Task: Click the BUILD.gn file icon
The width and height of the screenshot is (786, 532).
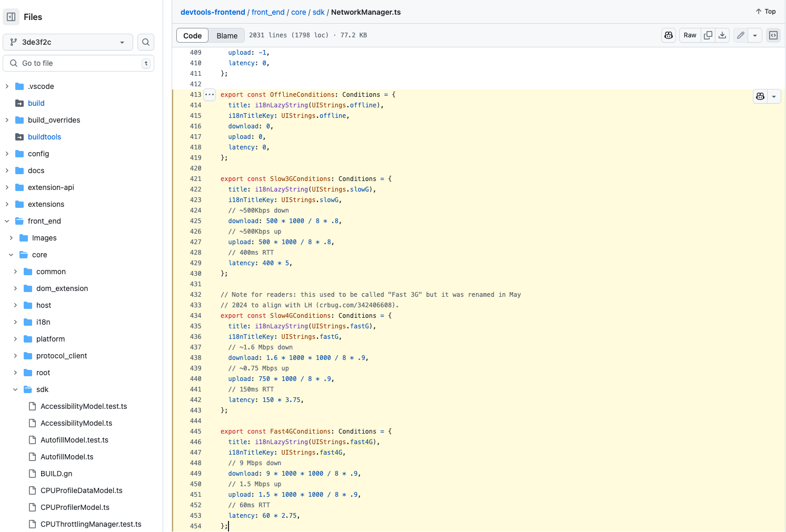Action: click(32, 474)
